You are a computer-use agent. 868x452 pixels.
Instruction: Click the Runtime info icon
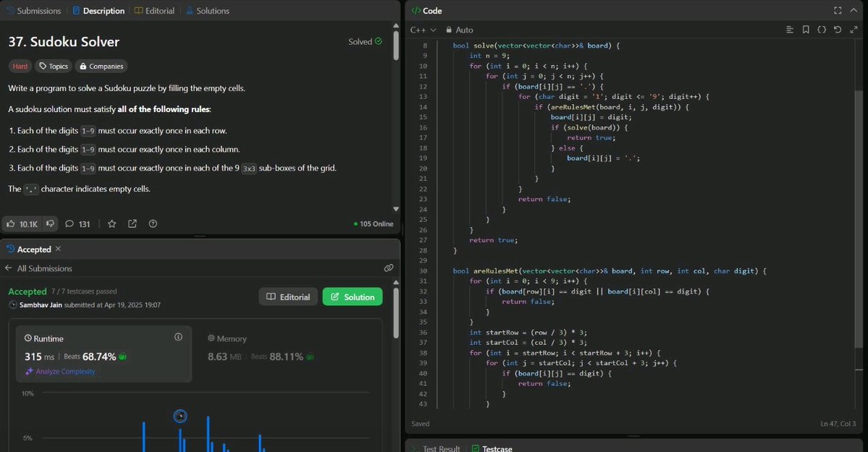click(x=178, y=337)
